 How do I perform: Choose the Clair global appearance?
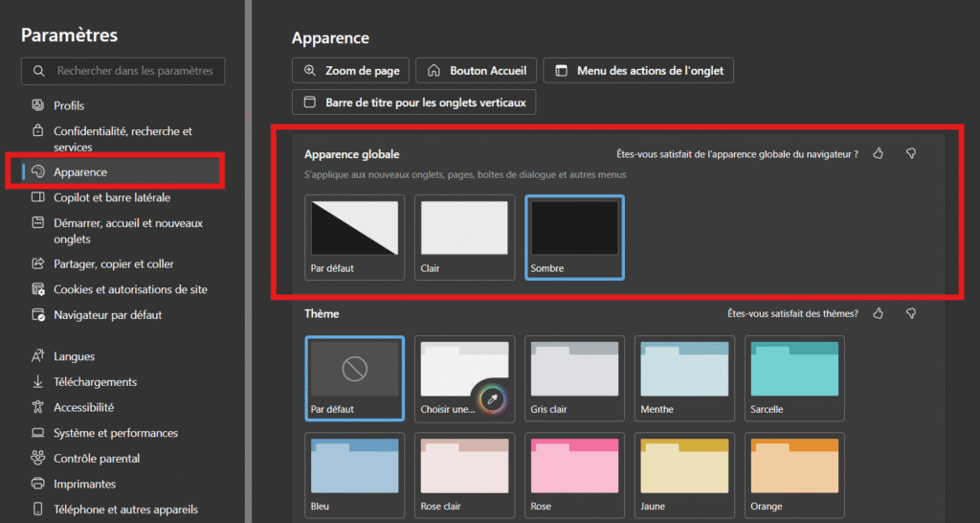(464, 238)
